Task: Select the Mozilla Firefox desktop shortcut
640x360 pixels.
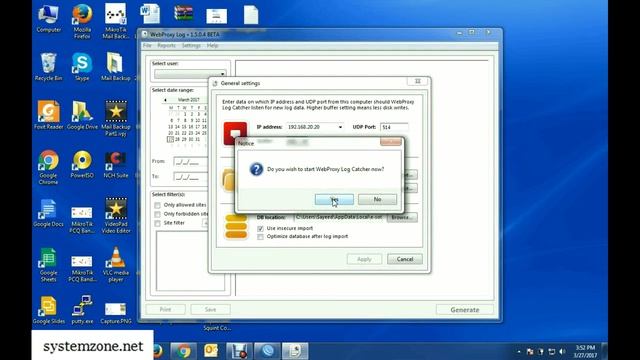Action: 82,21
